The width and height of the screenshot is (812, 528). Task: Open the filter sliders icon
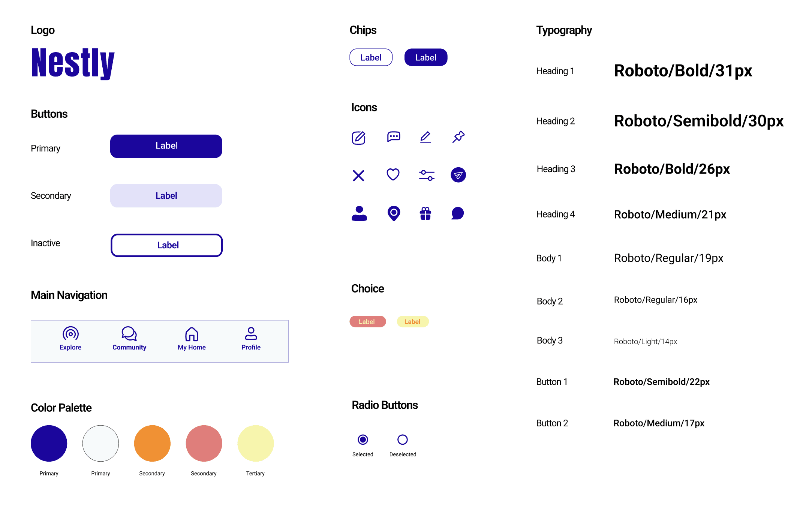pyautogui.click(x=426, y=175)
